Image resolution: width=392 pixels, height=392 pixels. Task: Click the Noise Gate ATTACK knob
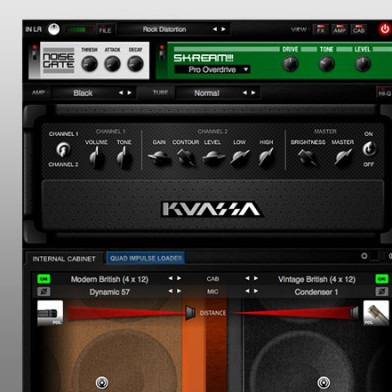coord(112,64)
